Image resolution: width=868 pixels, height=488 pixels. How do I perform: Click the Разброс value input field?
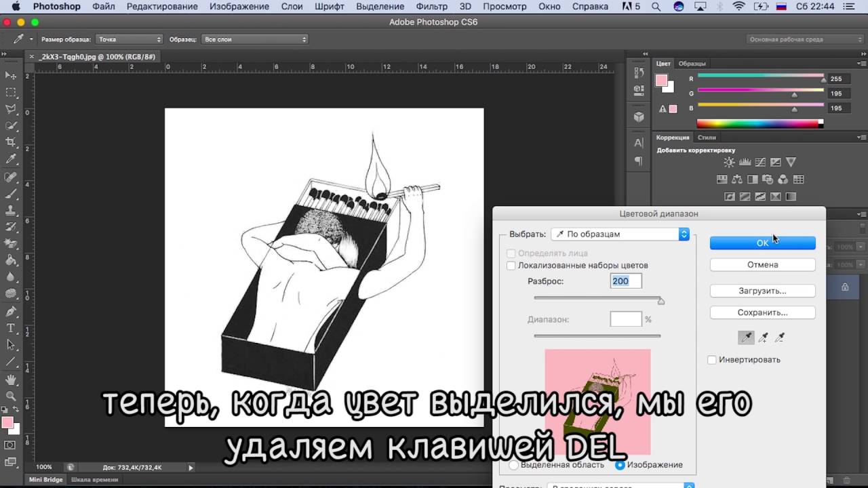[625, 281]
